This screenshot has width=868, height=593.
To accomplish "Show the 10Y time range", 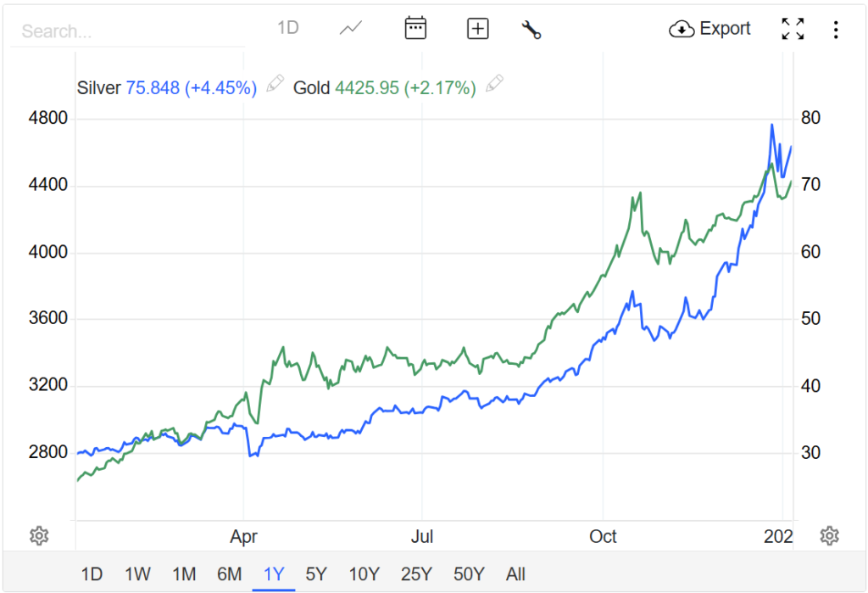I will point(364,574).
